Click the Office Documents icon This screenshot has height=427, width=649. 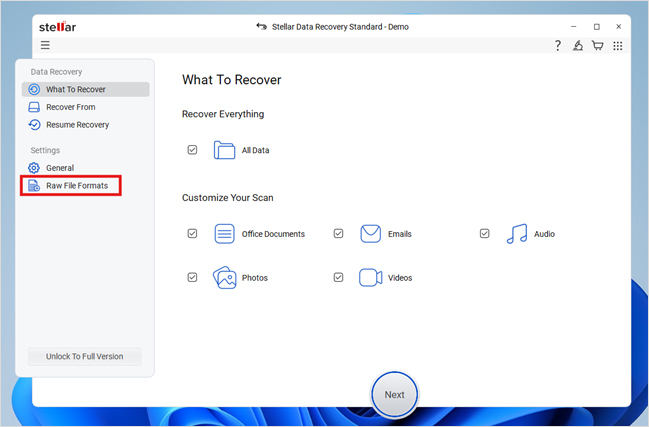pyautogui.click(x=224, y=234)
